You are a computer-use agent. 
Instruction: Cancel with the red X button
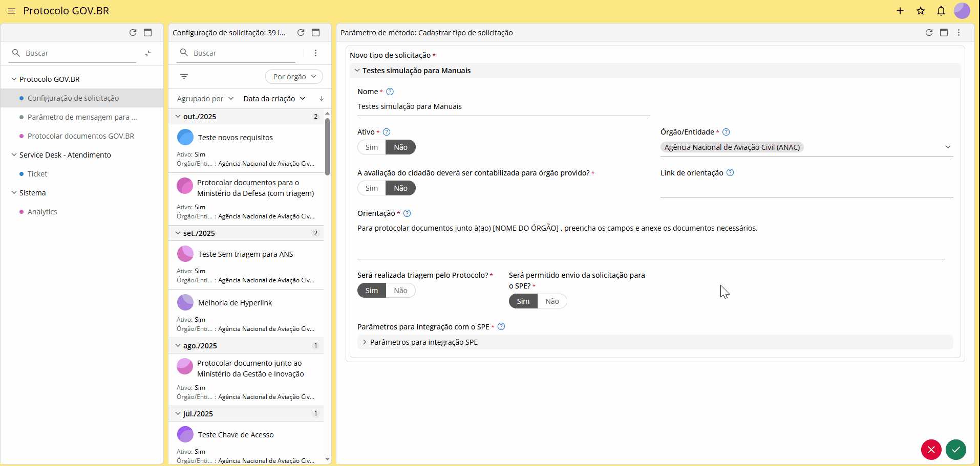tap(931, 450)
